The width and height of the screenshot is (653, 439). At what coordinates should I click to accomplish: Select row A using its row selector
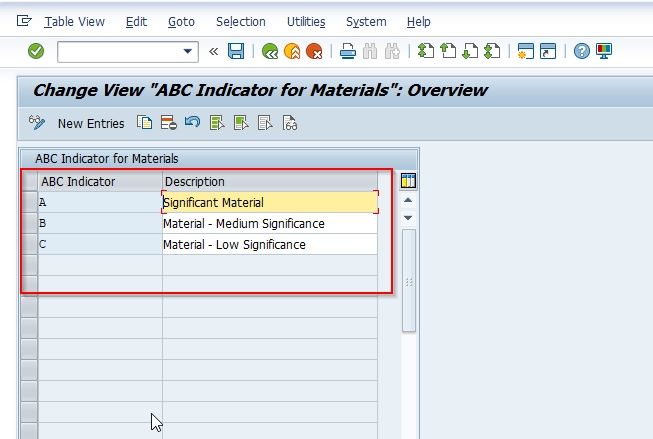pyautogui.click(x=30, y=202)
